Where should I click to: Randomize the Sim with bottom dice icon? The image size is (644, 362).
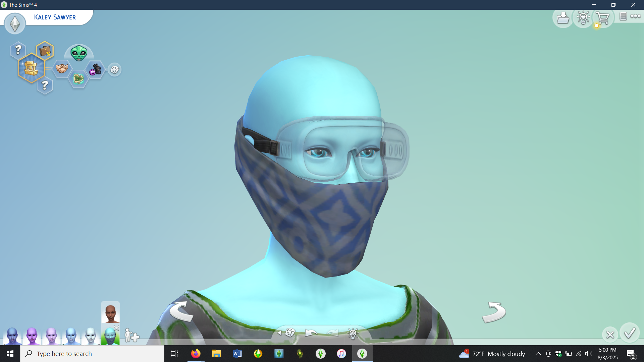(290, 333)
